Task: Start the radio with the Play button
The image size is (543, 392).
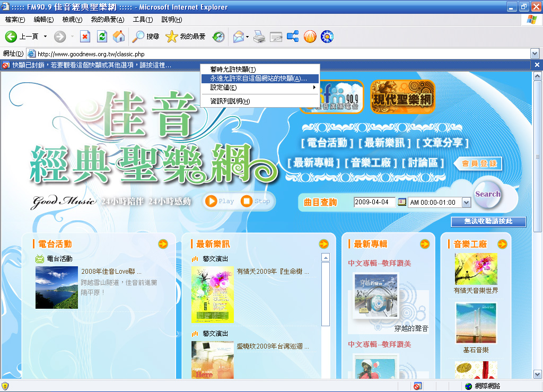Action: point(220,201)
